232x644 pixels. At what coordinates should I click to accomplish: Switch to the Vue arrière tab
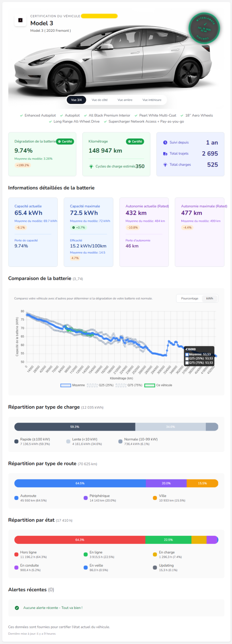[x=125, y=100]
